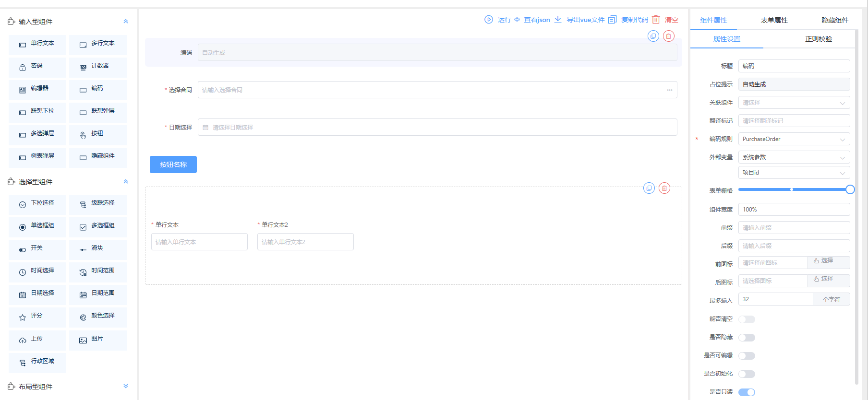Click the 日期选择 field in the form

pyautogui.click(x=437, y=127)
